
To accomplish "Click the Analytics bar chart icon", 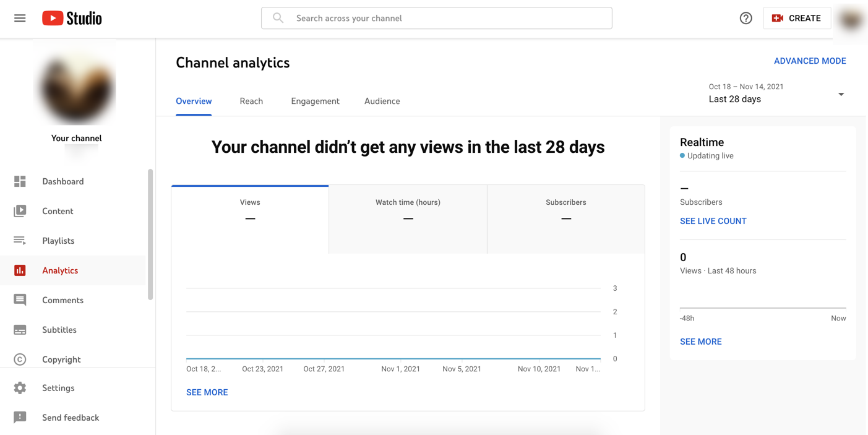I will [x=20, y=270].
